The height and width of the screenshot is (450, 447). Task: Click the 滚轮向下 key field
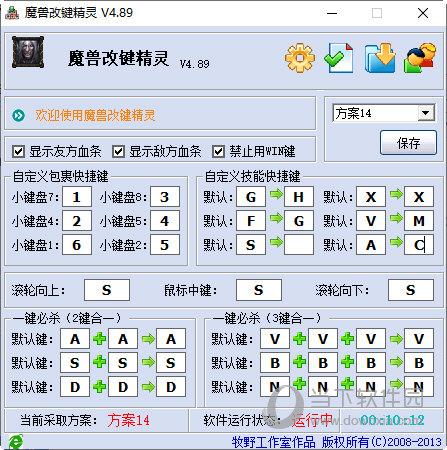[411, 290]
